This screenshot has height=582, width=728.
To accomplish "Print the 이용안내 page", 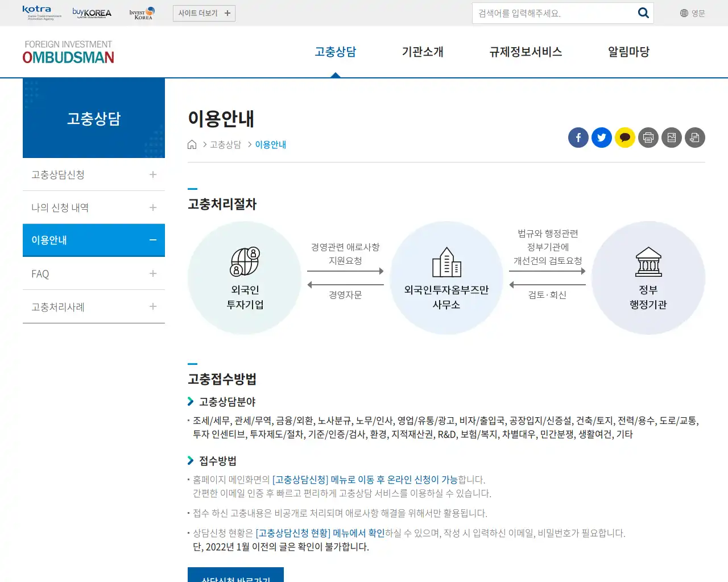I will pyautogui.click(x=648, y=138).
